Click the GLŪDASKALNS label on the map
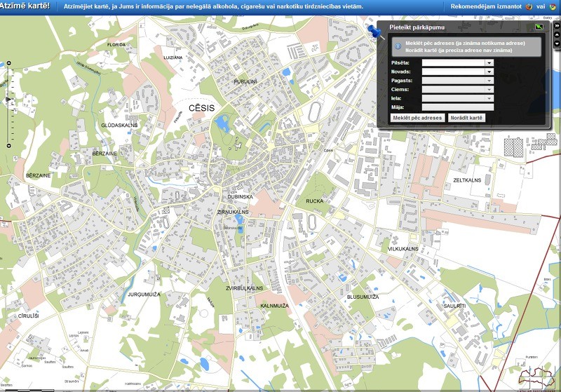Viewport: 561px width, 392px height. (x=119, y=126)
